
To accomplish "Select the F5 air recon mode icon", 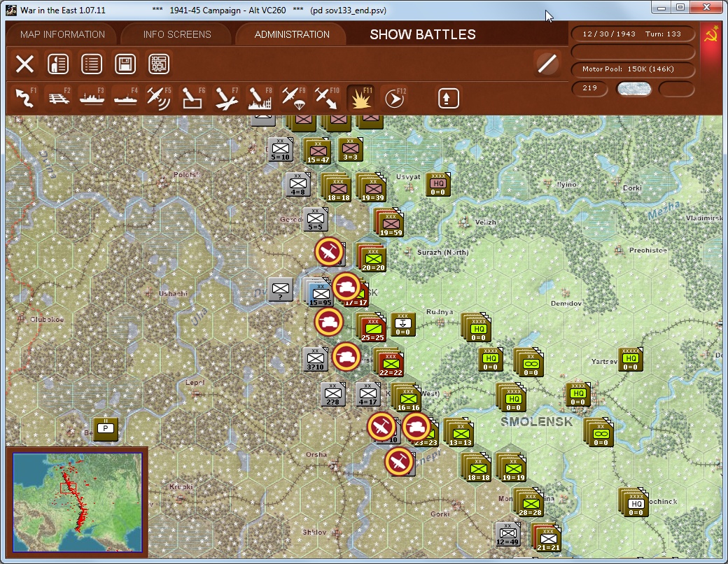I will 159,98.
